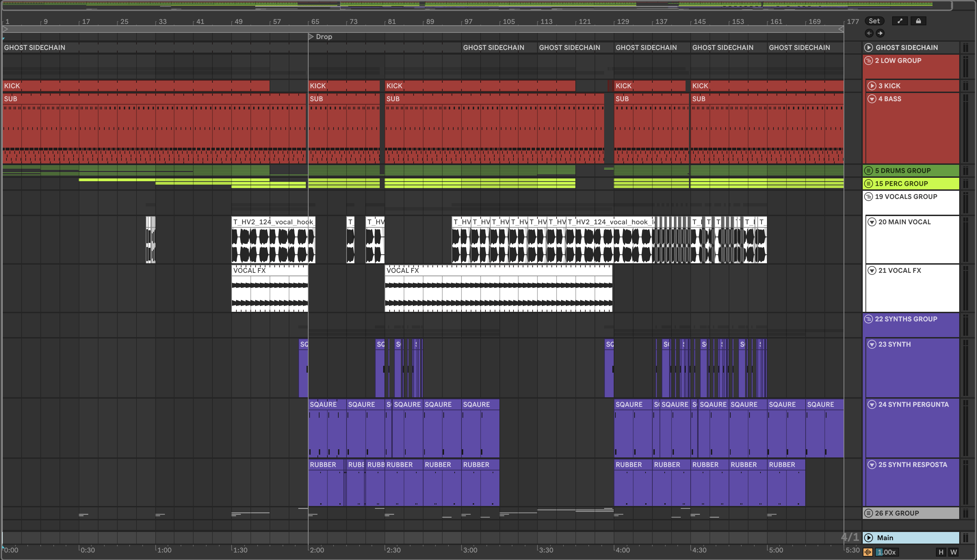The height and width of the screenshot is (560, 977).
Task: Fold the 23 SYNTH track
Action: coord(872,344)
